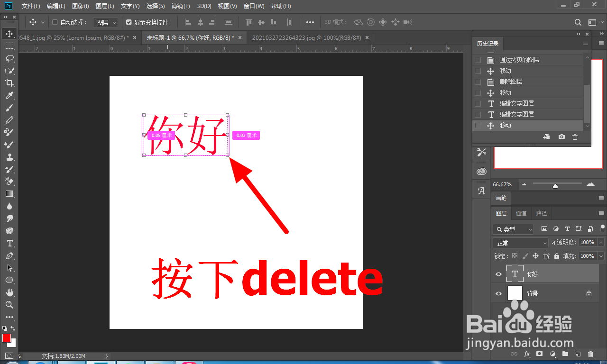607x364 pixels.
Task: Click the Search icon in options bar
Action: (578, 22)
